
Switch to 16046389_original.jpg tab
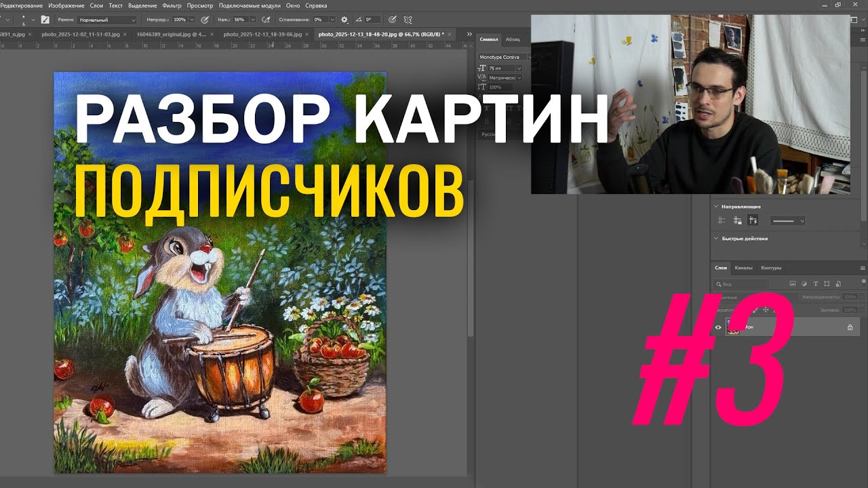172,33
